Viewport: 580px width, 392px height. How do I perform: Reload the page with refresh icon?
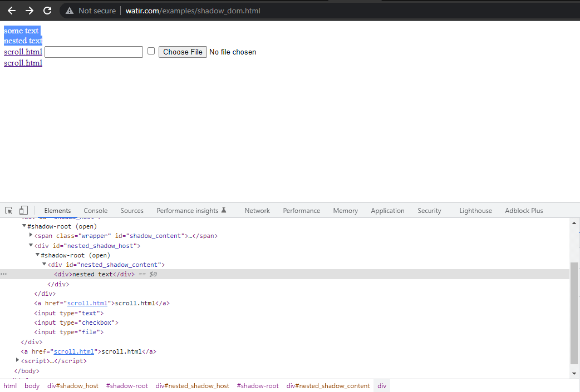click(47, 11)
